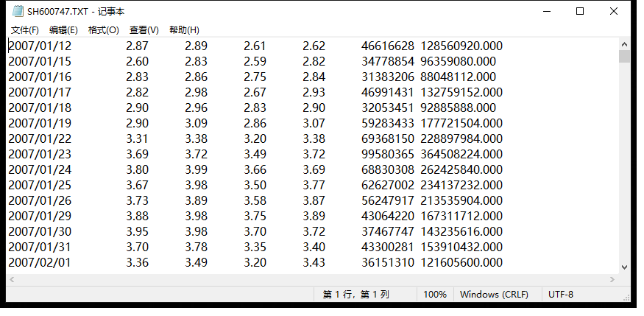The image size is (644, 316).
Task: Click the date 2007/01/18
Action: click(40, 108)
